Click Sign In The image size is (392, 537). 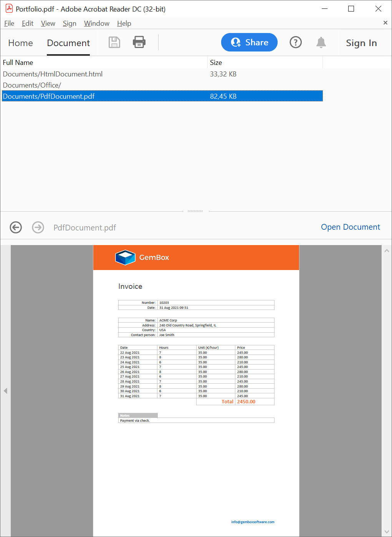pos(361,43)
